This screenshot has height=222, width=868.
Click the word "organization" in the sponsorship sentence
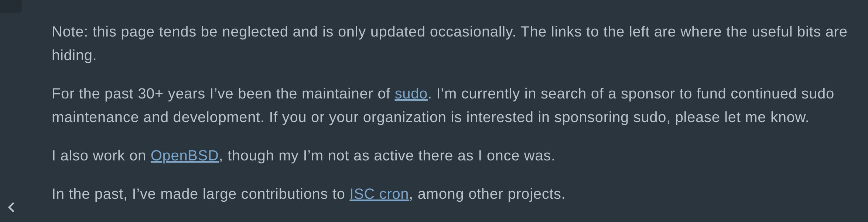(404, 117)
